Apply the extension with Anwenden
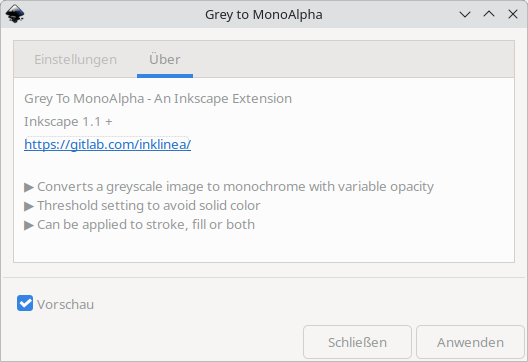 click(470, 342)
